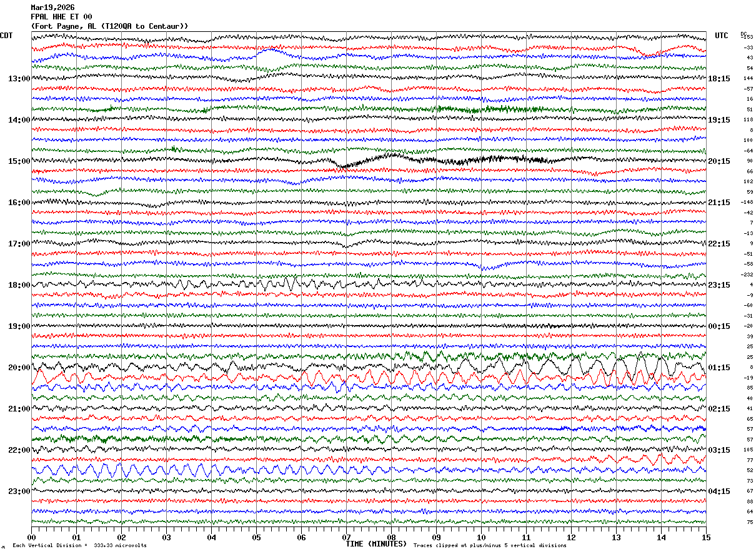Select the 15:00 CDT row label

click(19, 161)
